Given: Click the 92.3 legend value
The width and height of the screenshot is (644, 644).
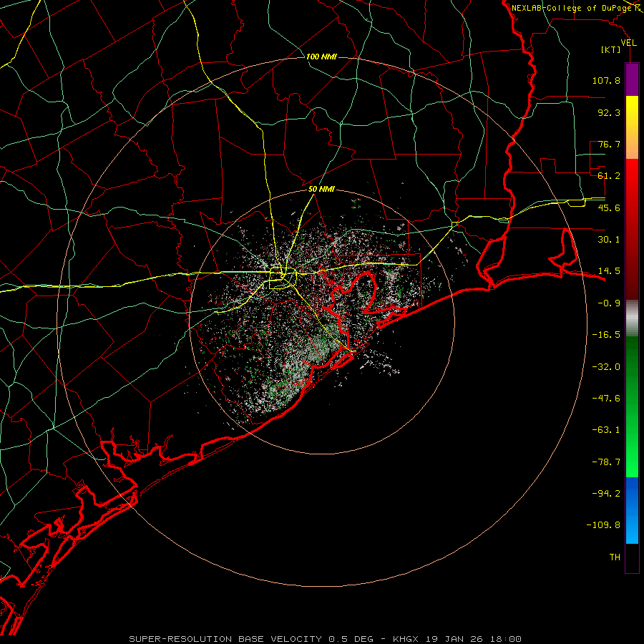Looking at the screenshot, I should 609,112.
